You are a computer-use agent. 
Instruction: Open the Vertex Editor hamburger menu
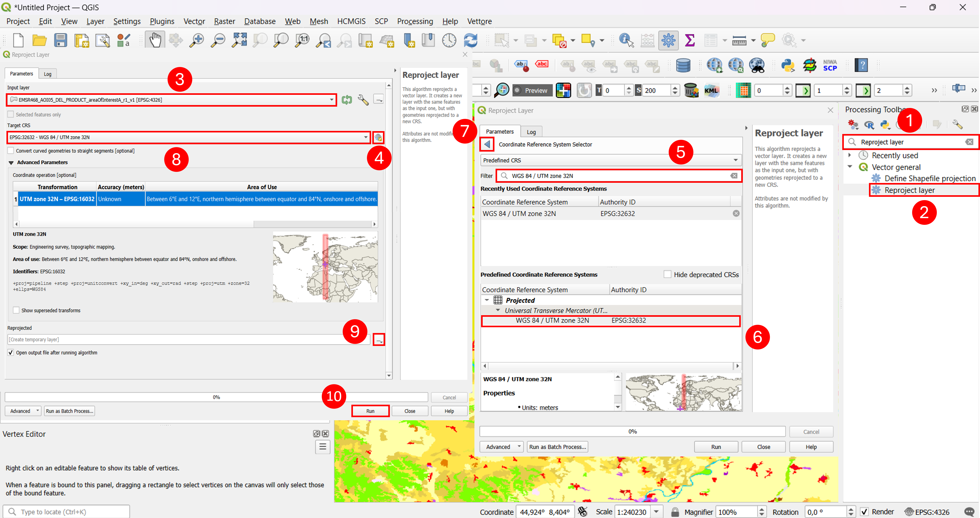click(323, 447)
